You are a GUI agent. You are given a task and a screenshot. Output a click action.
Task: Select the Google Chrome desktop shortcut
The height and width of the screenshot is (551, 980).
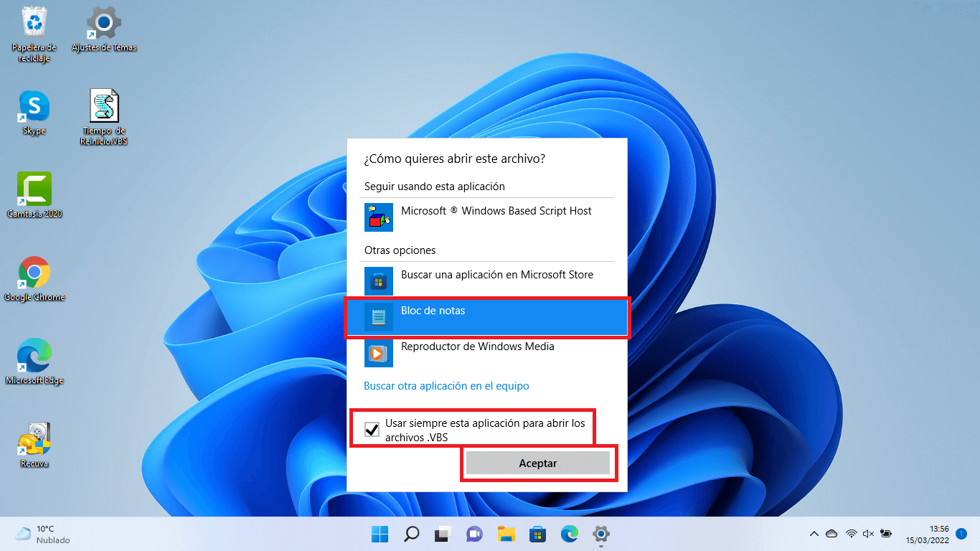[x=34, y=279]
